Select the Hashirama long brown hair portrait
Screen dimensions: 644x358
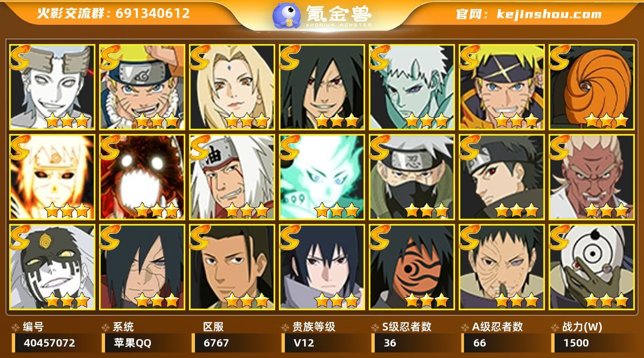coord(232,267)
